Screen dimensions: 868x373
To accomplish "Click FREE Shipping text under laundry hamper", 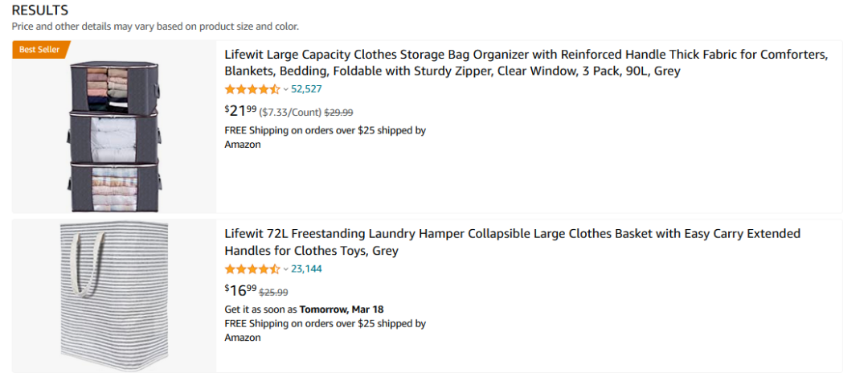I will pyautogui.click(x=325, y=324).
